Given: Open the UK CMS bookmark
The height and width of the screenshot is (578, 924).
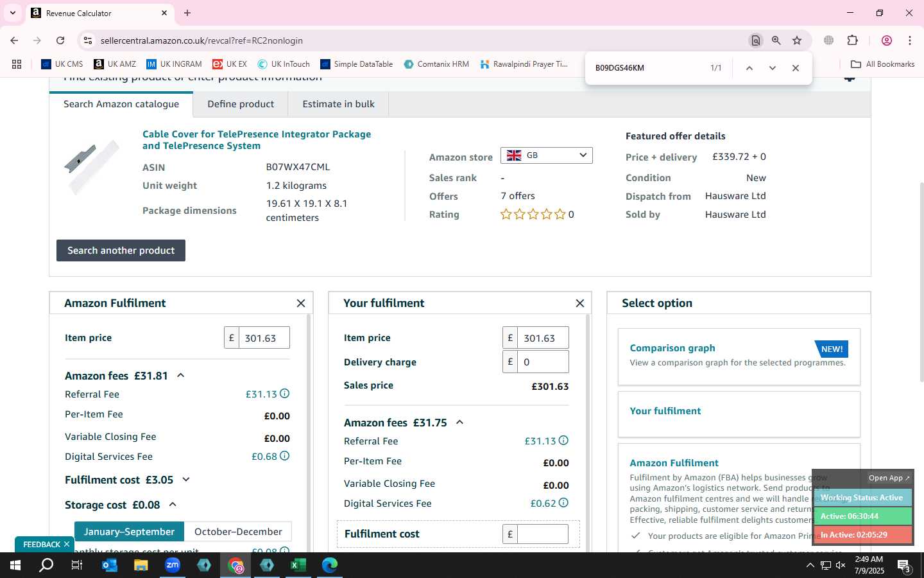Looking at the screenshot, I should coord(62,64).
